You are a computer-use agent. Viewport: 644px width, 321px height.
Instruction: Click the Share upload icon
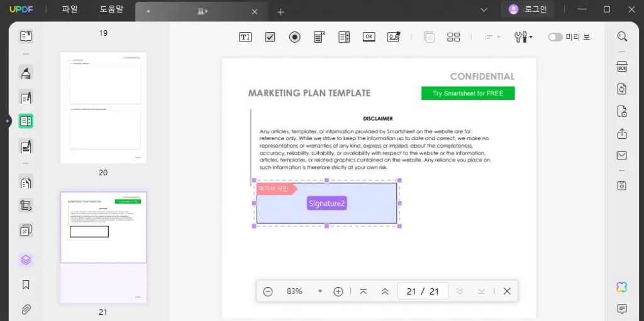point(622,133)
